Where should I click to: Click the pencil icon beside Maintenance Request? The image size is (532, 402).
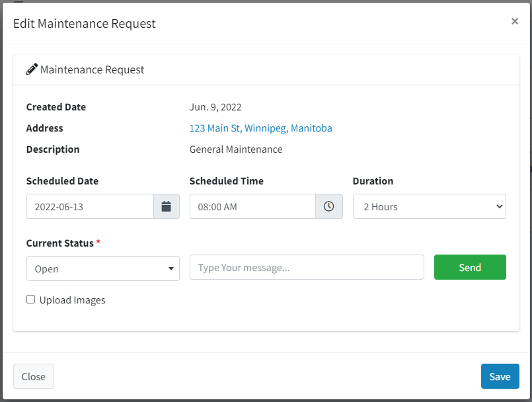[32, 69]
